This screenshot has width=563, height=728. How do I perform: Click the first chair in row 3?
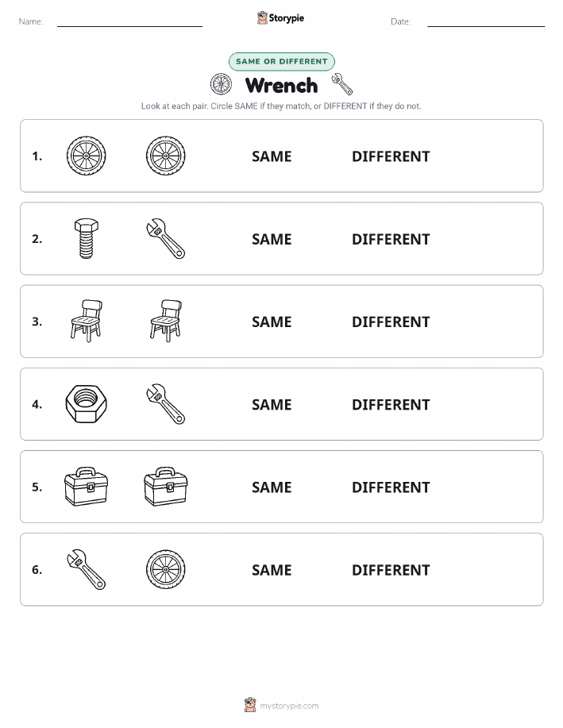pos(87,322)
